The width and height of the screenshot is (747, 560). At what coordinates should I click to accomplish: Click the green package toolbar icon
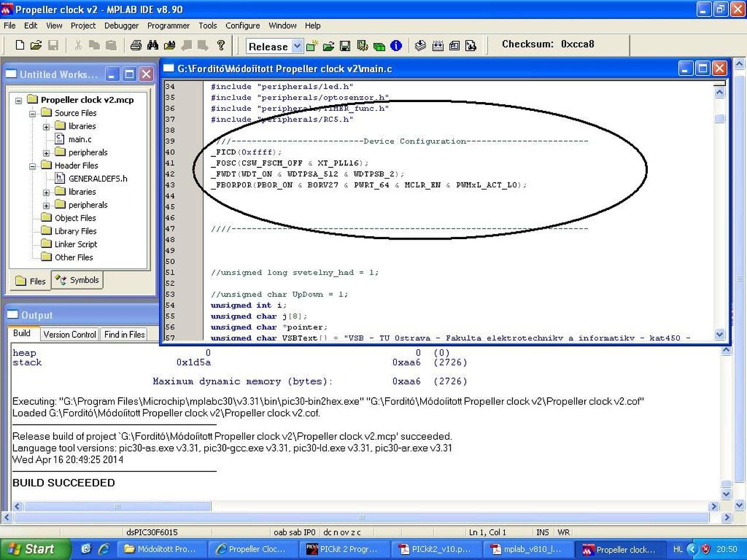click(379, 45)
